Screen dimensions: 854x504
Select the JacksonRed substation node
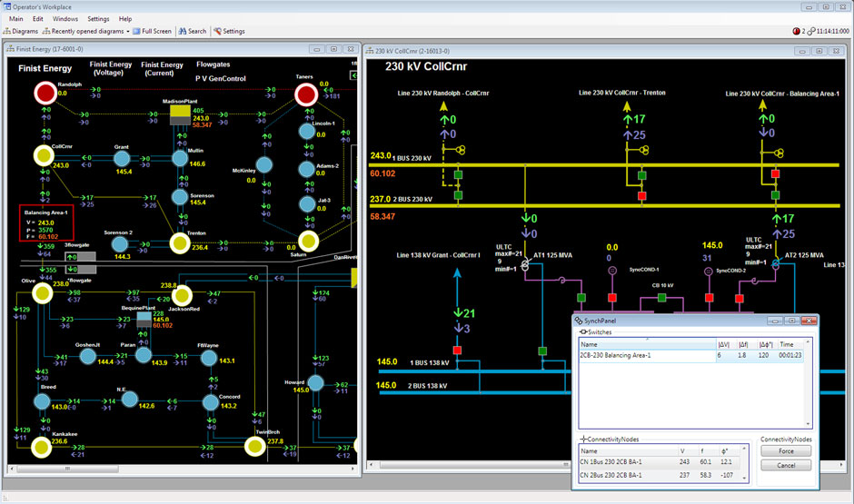[x=182, y=296]
